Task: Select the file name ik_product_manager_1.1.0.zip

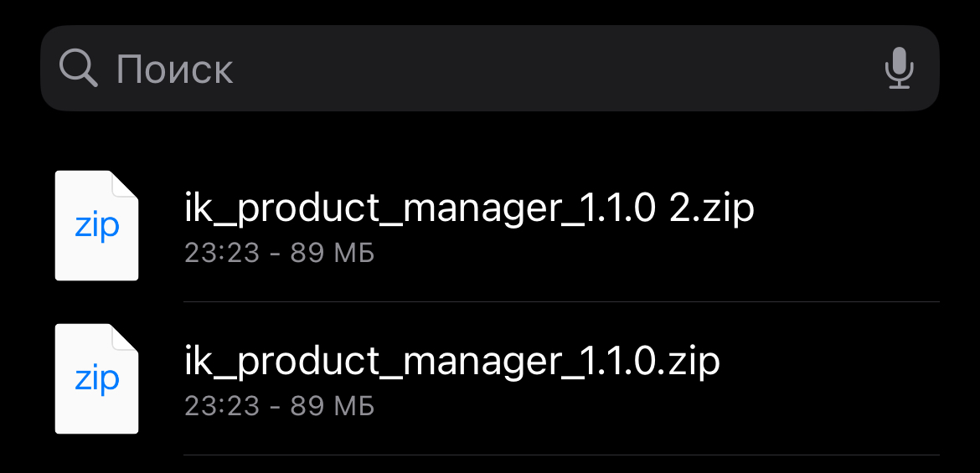Action: tap(452, 362)
